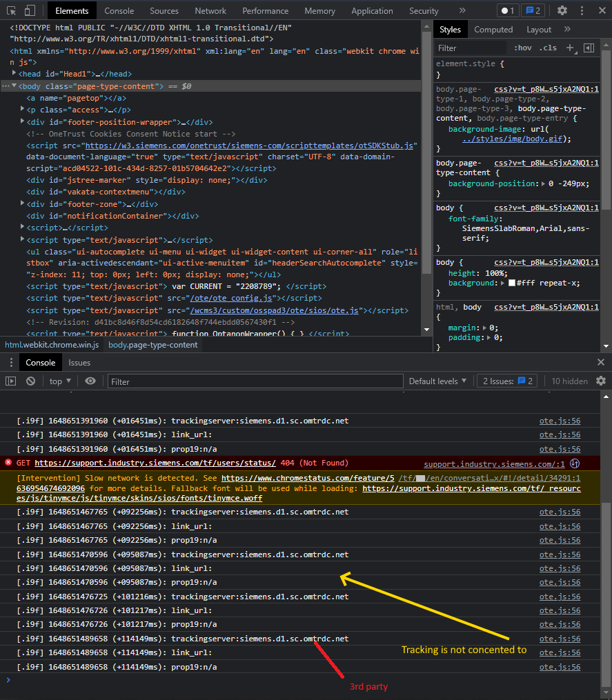Create a live expression with eye icon
This screenshot has height=700, width=612.
coord(90,381)
